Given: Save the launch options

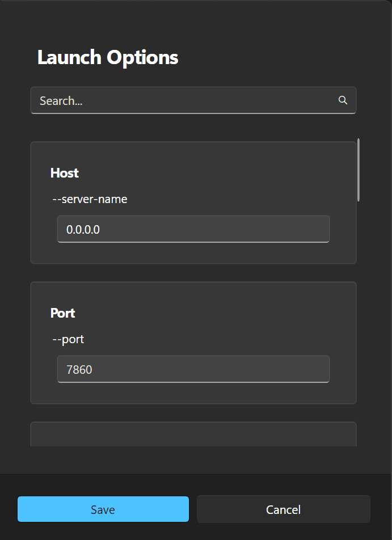Looking at the screenshot, I should pos(103,509).
